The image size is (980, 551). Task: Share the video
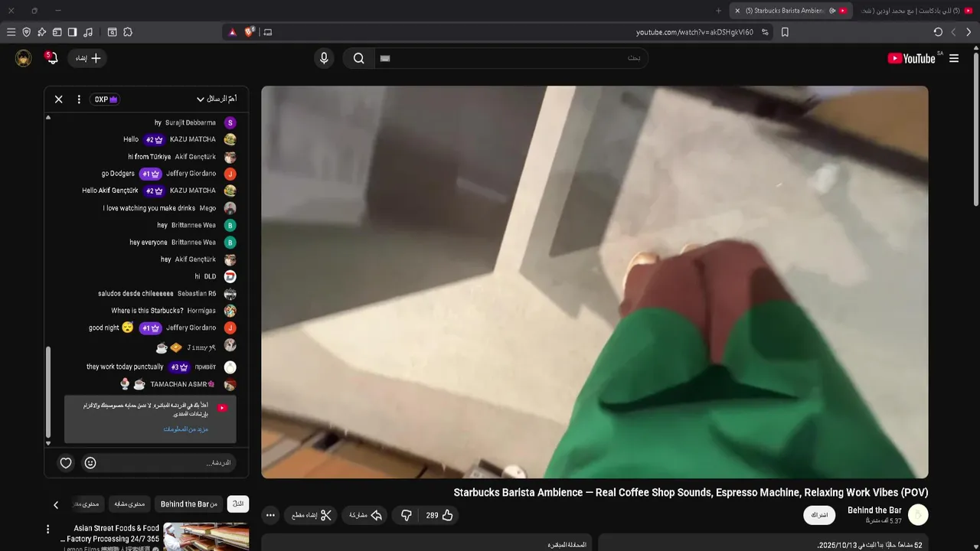click(x=365, y=516)
